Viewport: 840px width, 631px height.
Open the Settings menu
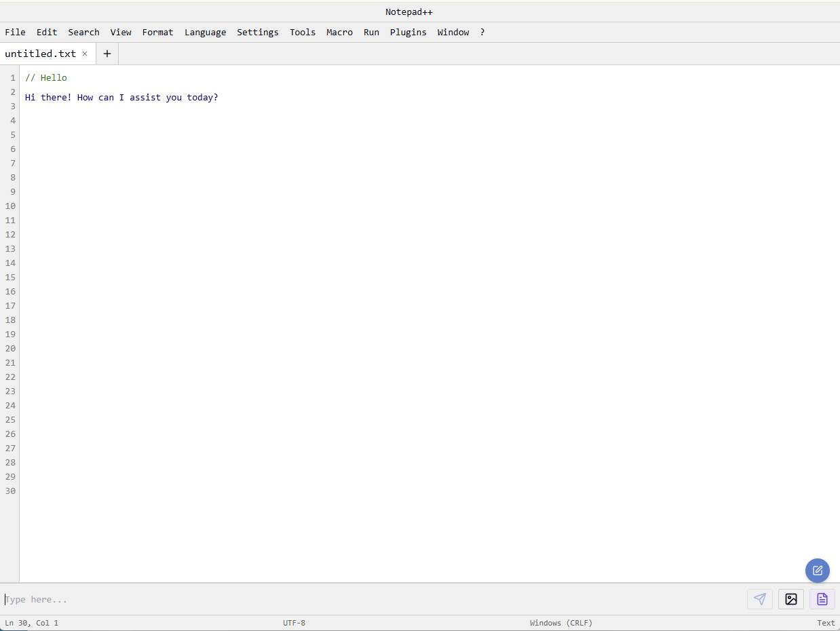pyautogui.click(x=257, y=32)
